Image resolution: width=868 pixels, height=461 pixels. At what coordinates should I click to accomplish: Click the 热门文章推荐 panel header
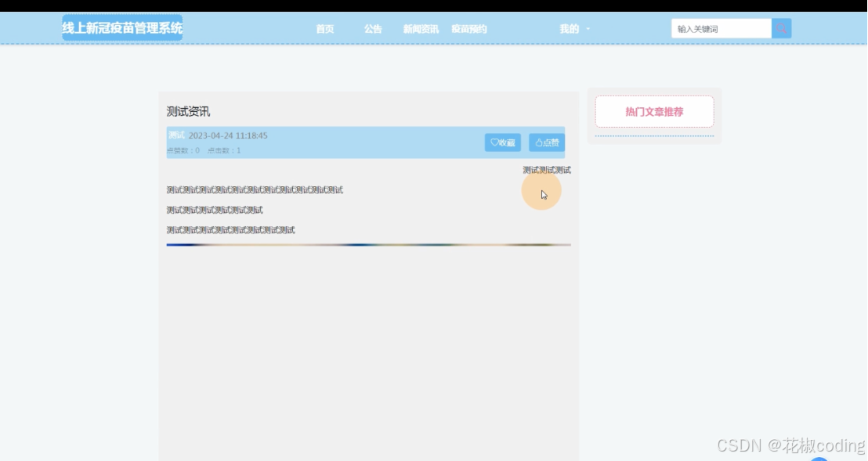click(x=654, y=112)
